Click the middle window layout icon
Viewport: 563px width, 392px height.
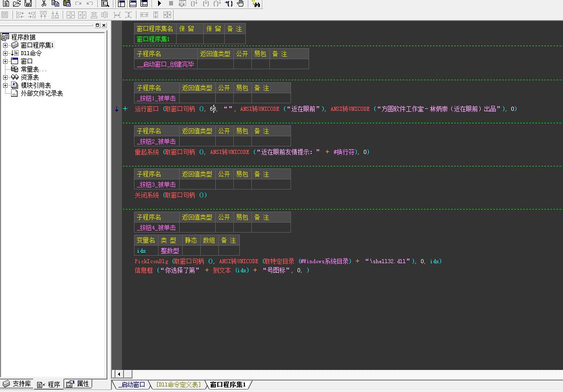coord(133,4)
